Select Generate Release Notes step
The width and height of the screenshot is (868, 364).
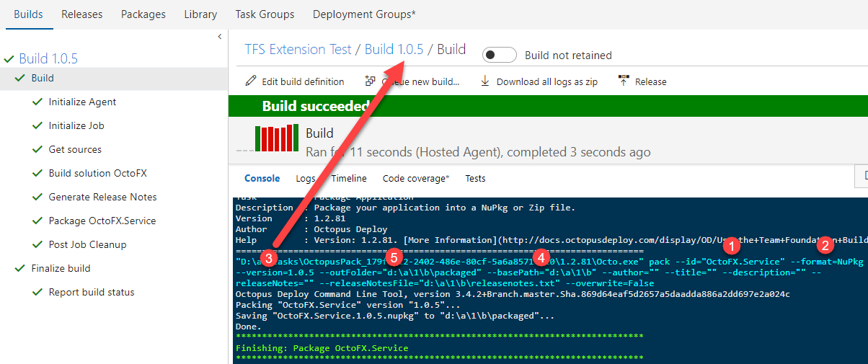102,197
